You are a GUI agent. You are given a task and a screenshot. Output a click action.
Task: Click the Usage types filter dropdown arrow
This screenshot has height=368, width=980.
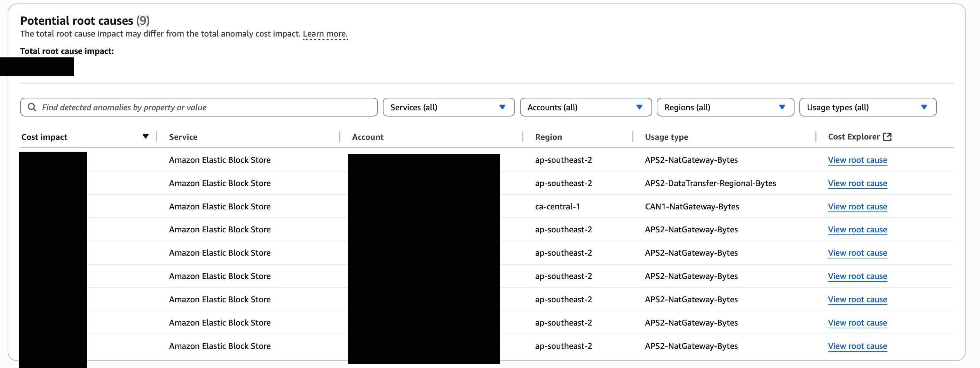(x=924, y=107)
